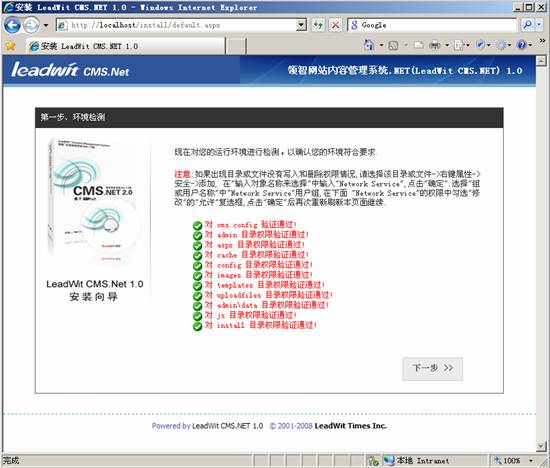
Task: Open search provider options dropdown
Action: (539, 25)
